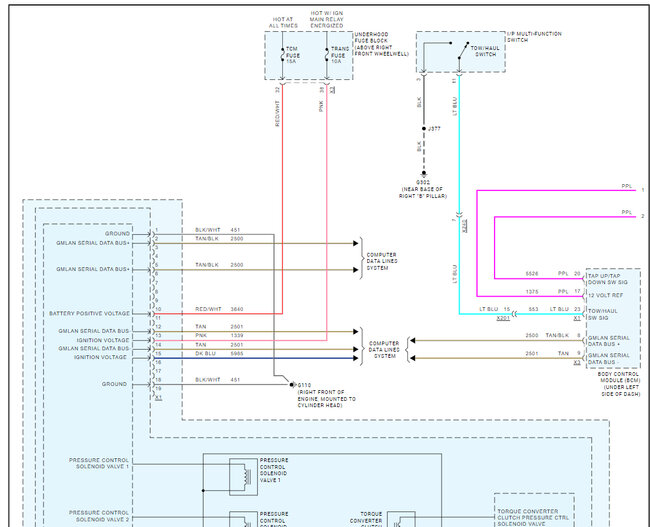Select the TOW/HAUL SWITCH label
The image size is (650, 527).
click(485, 51)
